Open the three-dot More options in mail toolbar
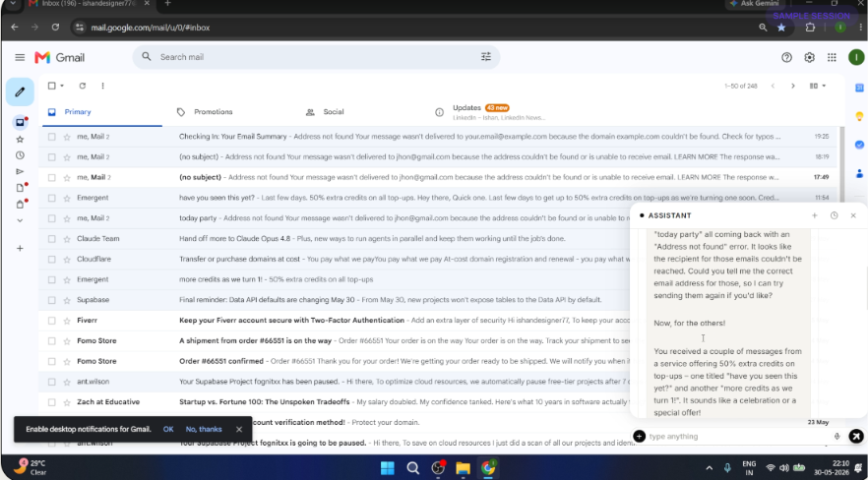 coord(103,86)
